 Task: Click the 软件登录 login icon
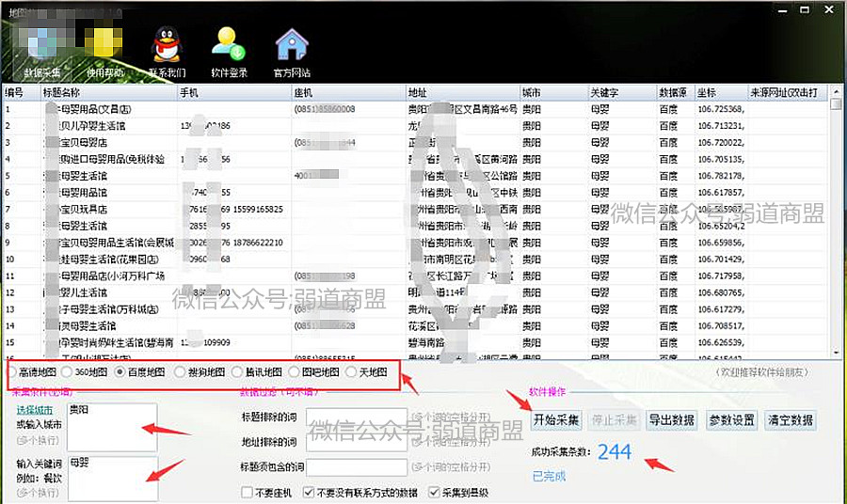pos(229,52)
